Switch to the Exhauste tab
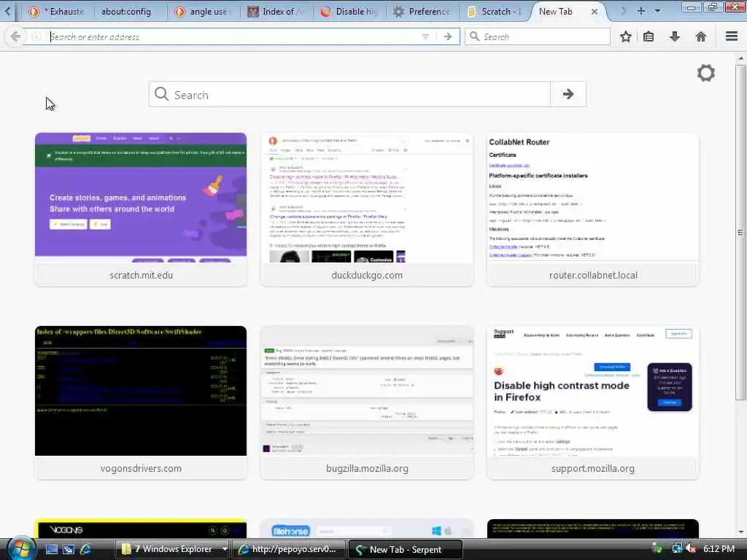The width and height of the screenshot is (747, 560). tap(56, 12)
